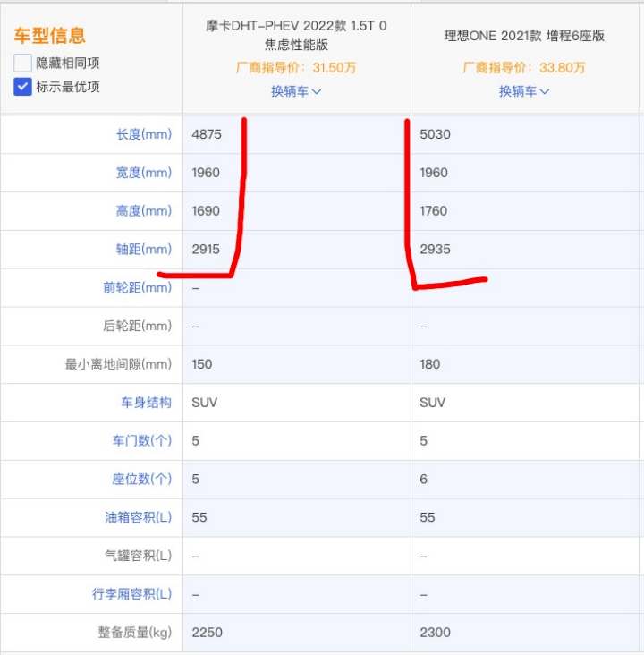Click the 前轮距(mm) parameter link
The width and height of the screenshot is (644, 655).
coord(138,287)
